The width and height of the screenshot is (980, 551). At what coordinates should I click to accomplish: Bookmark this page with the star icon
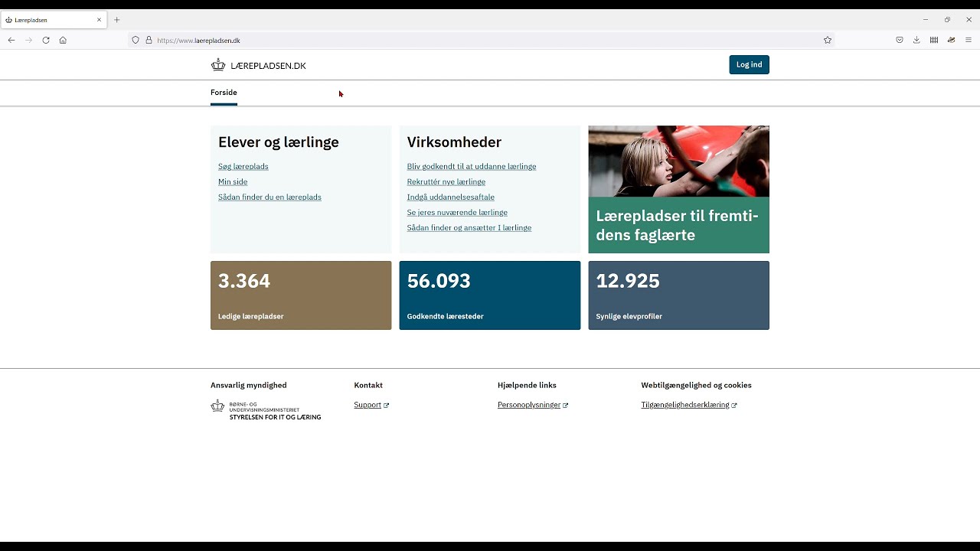click(828, 40)
